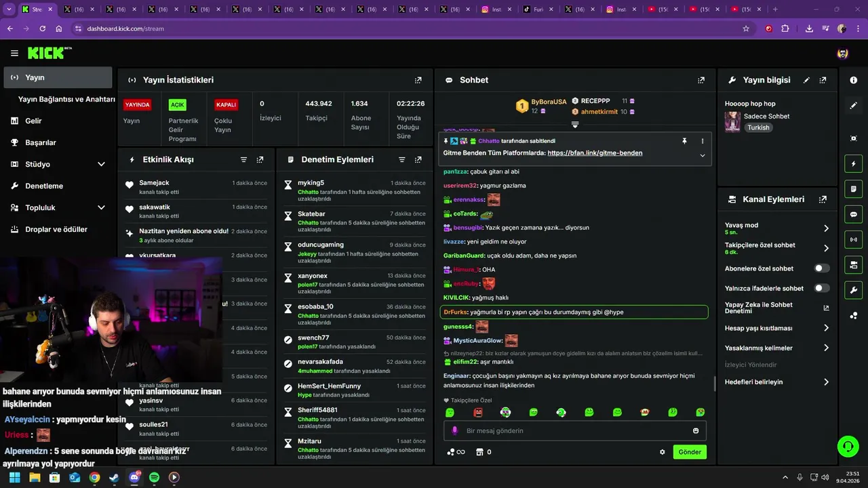The image size is (868, 488).
Task: Open the profile avatar at the top right
Action: coord(842,53)
